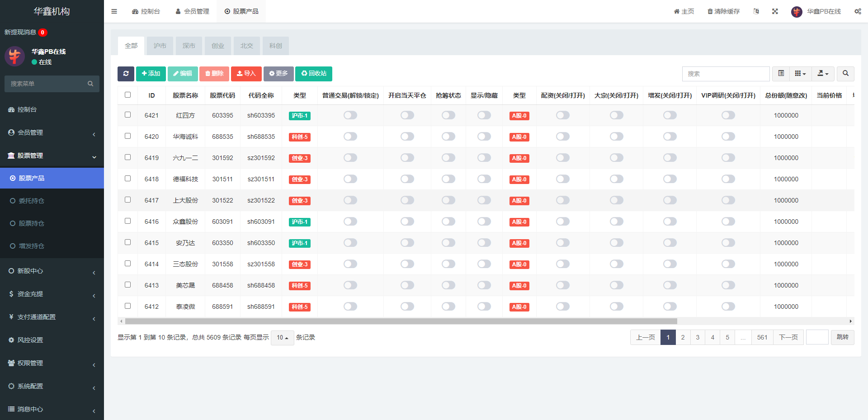Open the page size dropdown showing 10
The height and width of the screenshot is (420, 868).
point(282,338)
